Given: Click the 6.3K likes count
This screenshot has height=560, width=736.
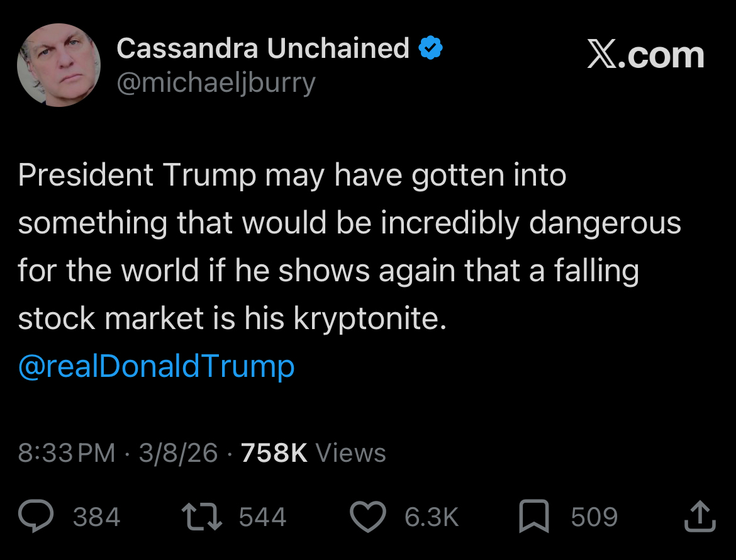Looking at the screenshot, I should [x=432, y=517].
